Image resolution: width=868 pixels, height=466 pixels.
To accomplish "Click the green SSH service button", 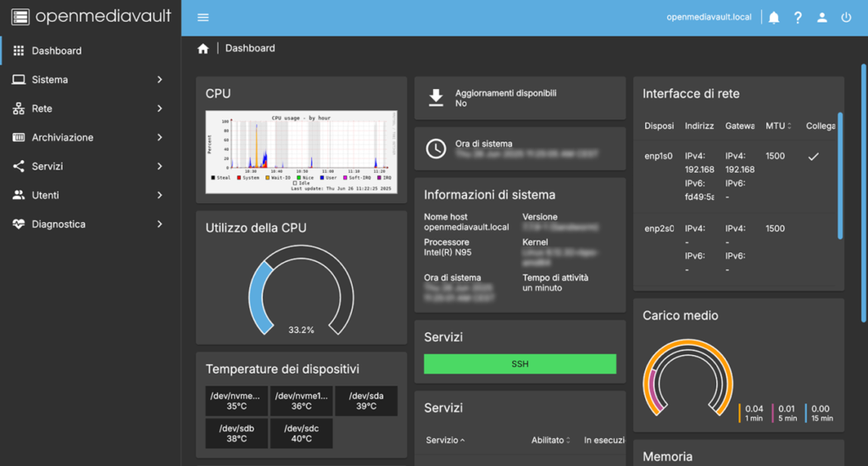I will (x=520, y=363).
